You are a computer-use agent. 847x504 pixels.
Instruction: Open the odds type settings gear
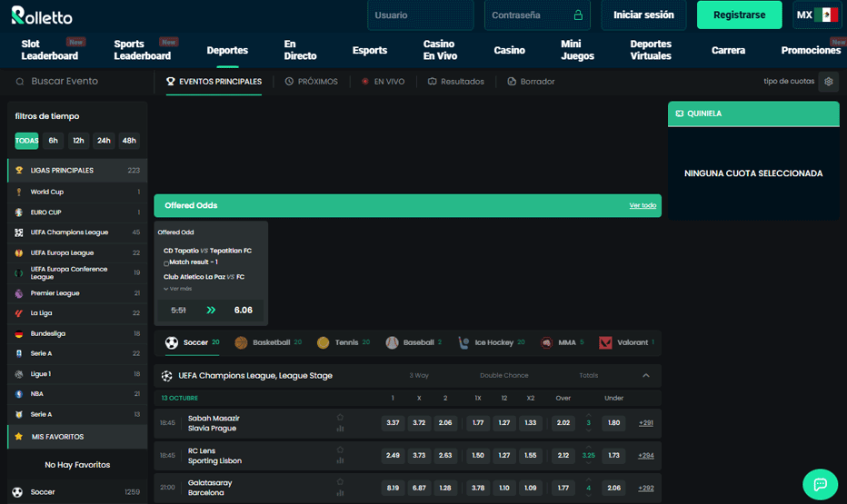click(828, 82)
